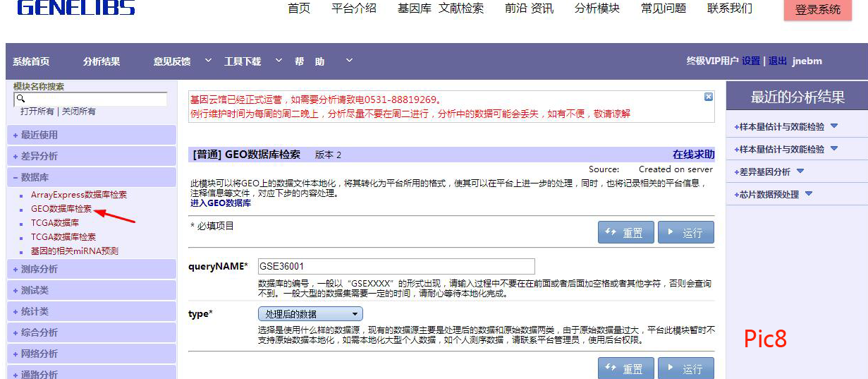
Task: Close the red notice banner
Action: click(x=709, y=97)
